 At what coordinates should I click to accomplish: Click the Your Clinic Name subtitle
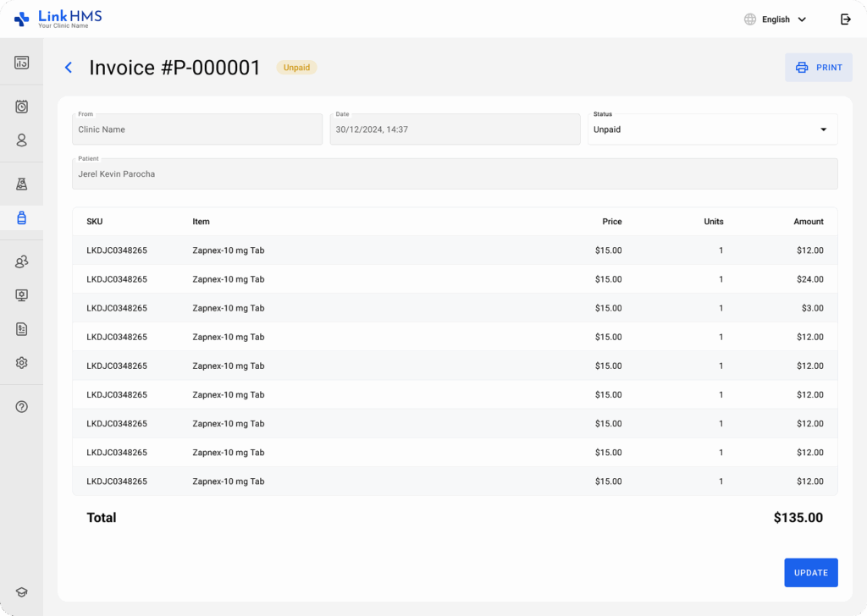click(x=63, y=26)
